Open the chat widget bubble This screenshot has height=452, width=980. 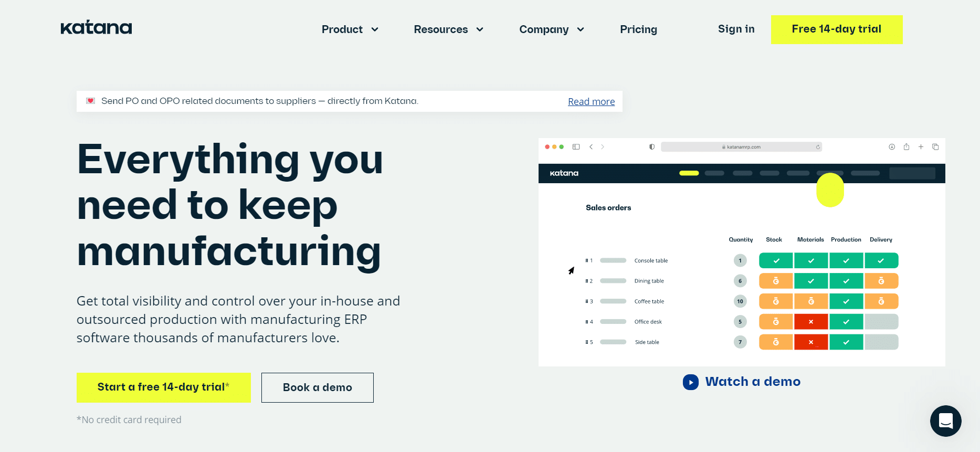coord(946,421)
